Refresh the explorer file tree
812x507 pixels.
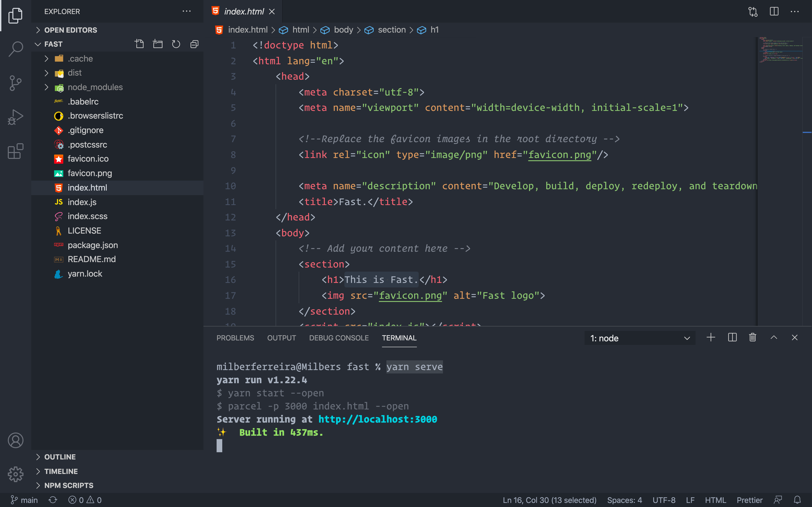[176, 44]
